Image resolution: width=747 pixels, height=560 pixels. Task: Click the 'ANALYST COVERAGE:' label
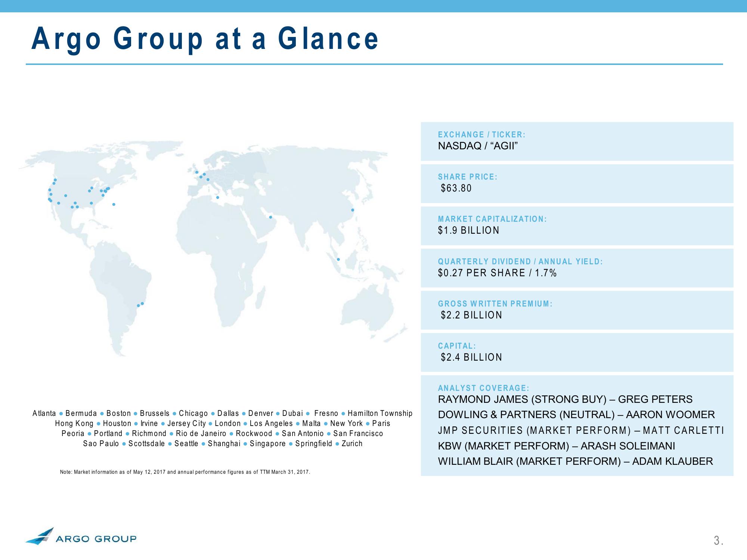click(x=484, y=388)
